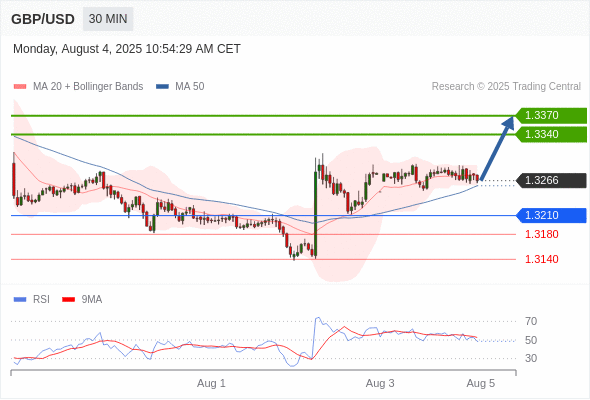Click the green 1.3340 resistance tag
590x400 pixels.
551,135
